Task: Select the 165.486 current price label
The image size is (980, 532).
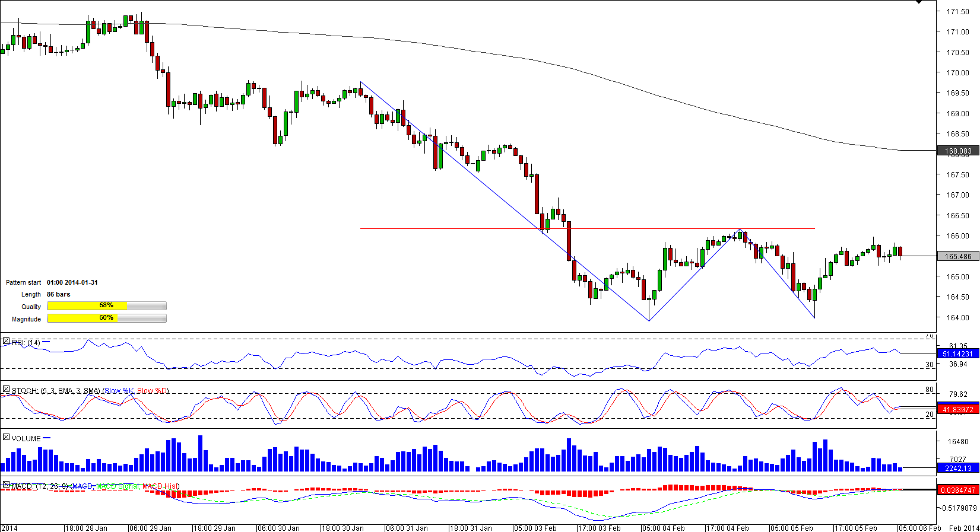Action: click(x=958, y=257)
